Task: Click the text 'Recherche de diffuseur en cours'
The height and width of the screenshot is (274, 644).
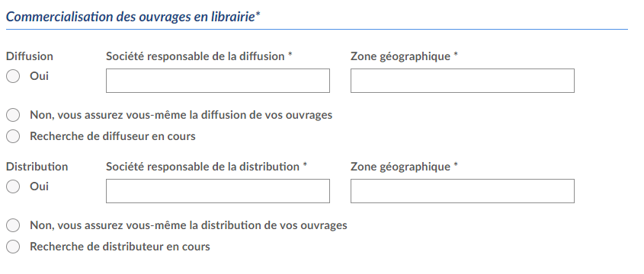Action: [113, 136]
